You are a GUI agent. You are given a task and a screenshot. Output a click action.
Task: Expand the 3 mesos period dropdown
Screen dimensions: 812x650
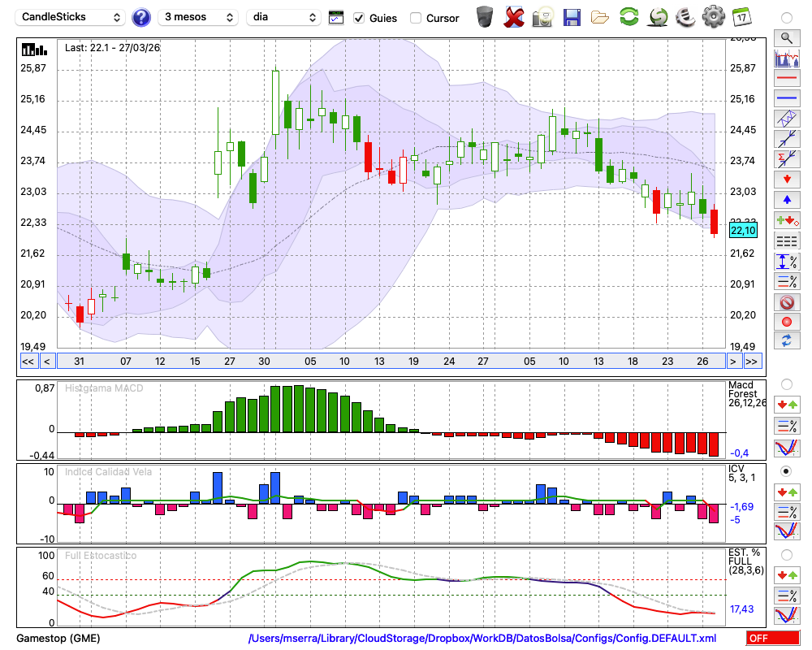click(198, 17)
